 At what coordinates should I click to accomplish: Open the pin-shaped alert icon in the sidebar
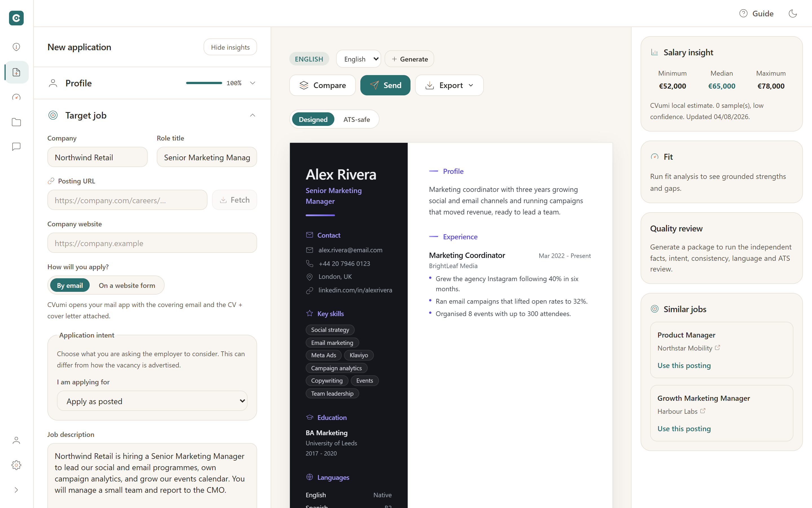16,47
